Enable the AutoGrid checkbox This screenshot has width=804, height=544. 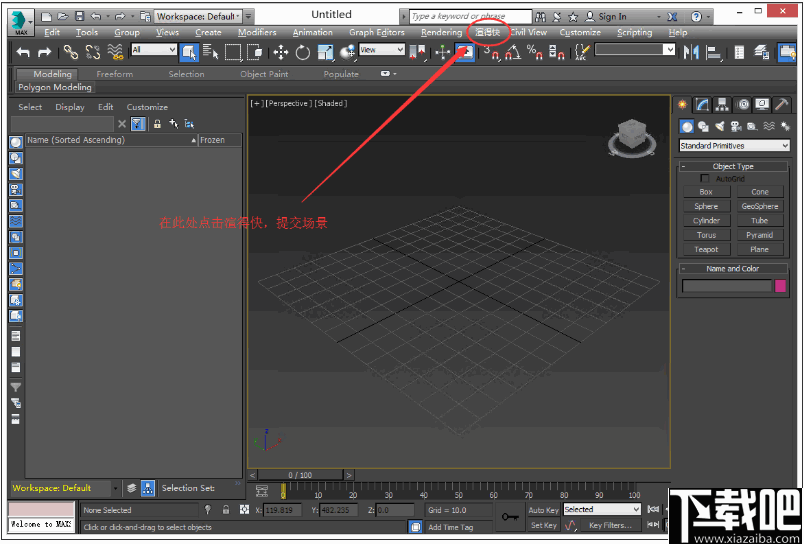click(x=704, y=178)
